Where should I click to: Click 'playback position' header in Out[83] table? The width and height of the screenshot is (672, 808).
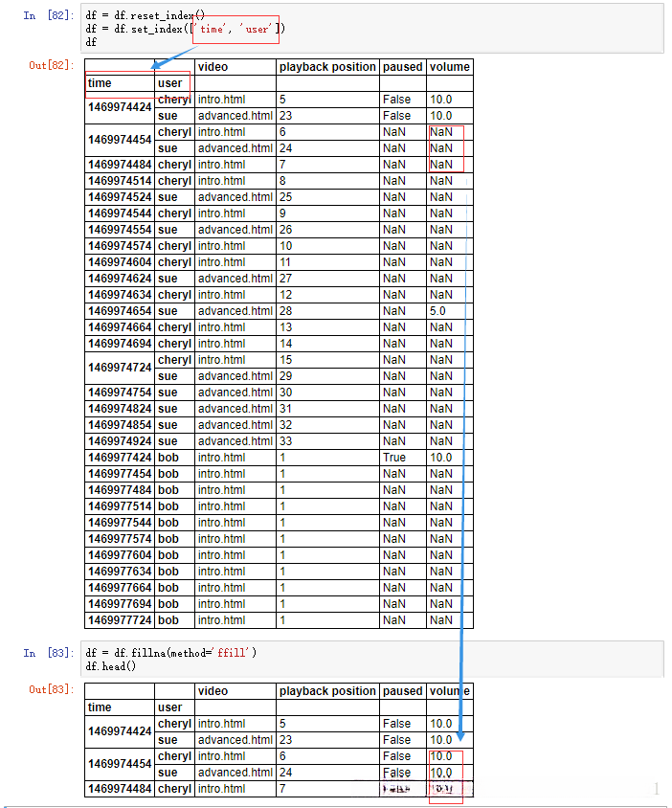click(327, 691)
